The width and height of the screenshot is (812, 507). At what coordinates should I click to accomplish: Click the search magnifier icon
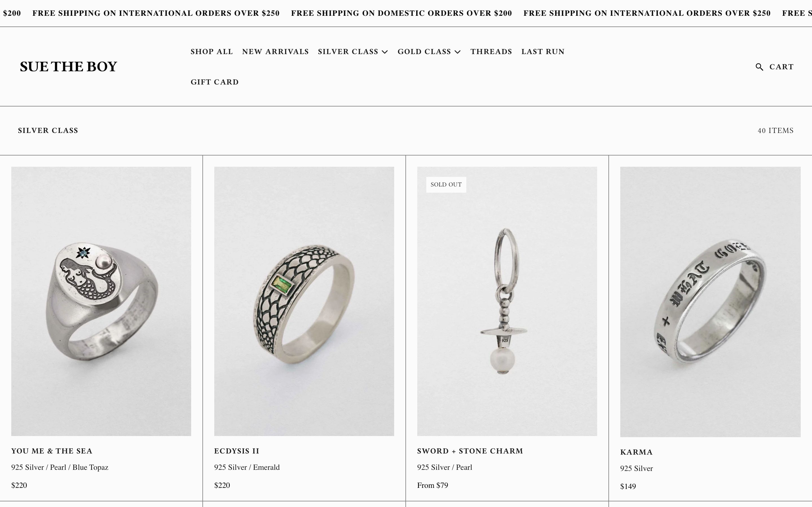[759, 67]
